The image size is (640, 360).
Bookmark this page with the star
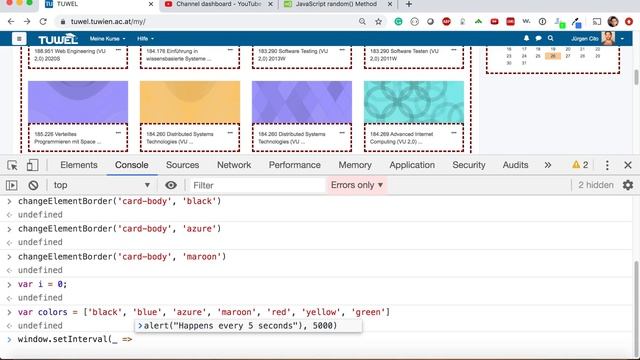tap(378, 22)
